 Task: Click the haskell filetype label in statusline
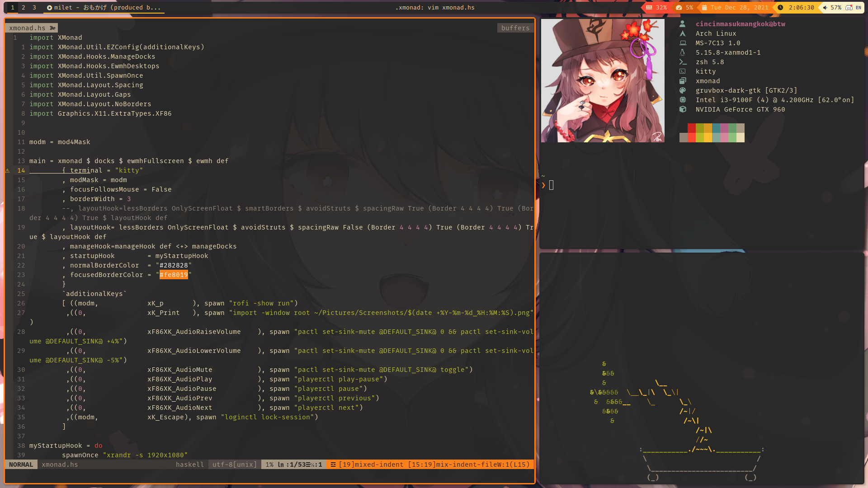(190, 465)
